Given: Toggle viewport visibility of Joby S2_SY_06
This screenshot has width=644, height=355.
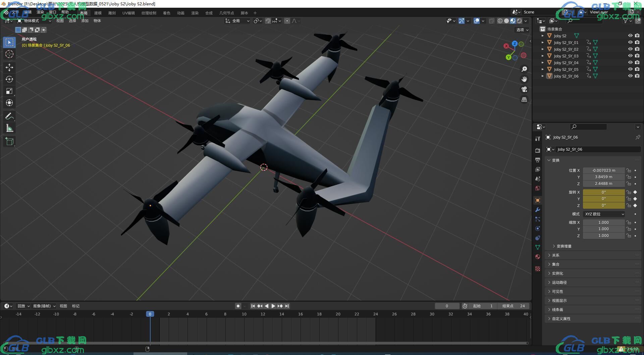Looking at the screenshot, I should click(x=630, y=76).
